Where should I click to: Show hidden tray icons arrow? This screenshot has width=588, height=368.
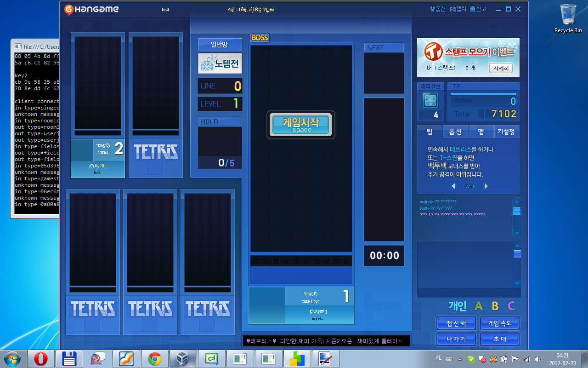[460, 359]
